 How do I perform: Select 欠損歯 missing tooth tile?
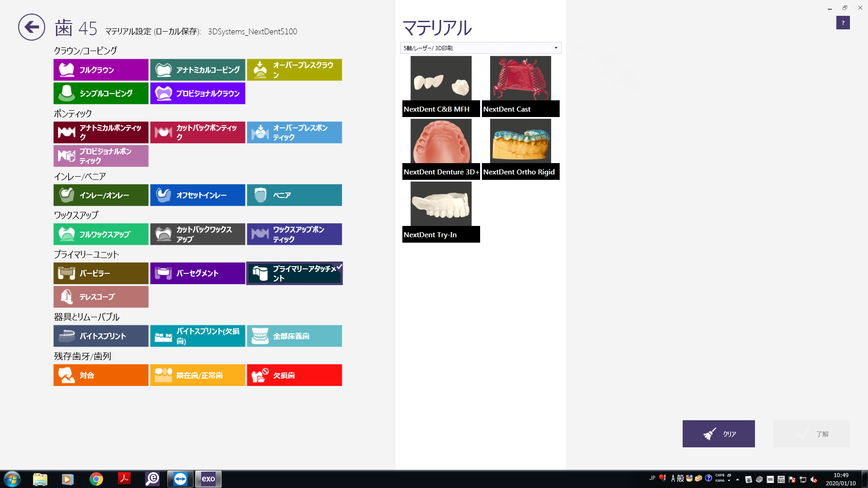click(x=294, y=375)
